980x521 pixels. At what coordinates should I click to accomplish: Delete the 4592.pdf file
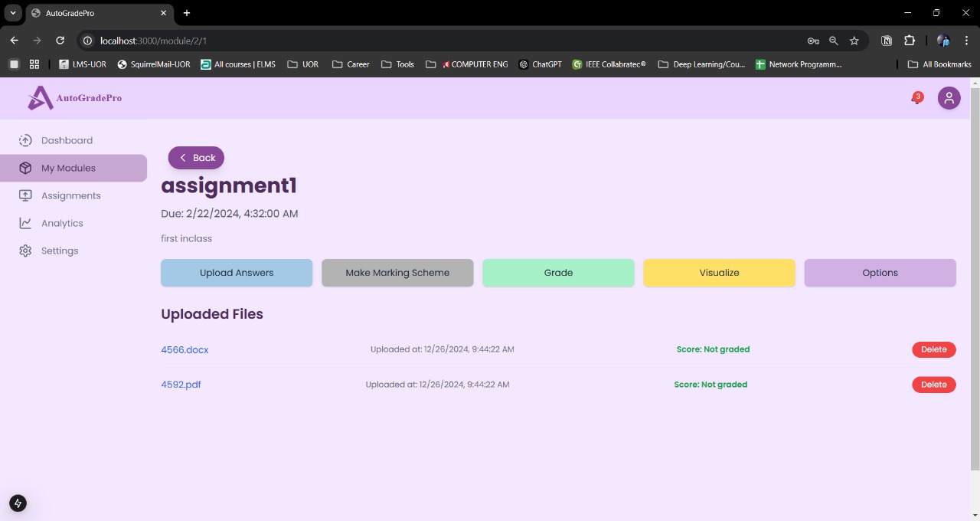tap(933, 385)
